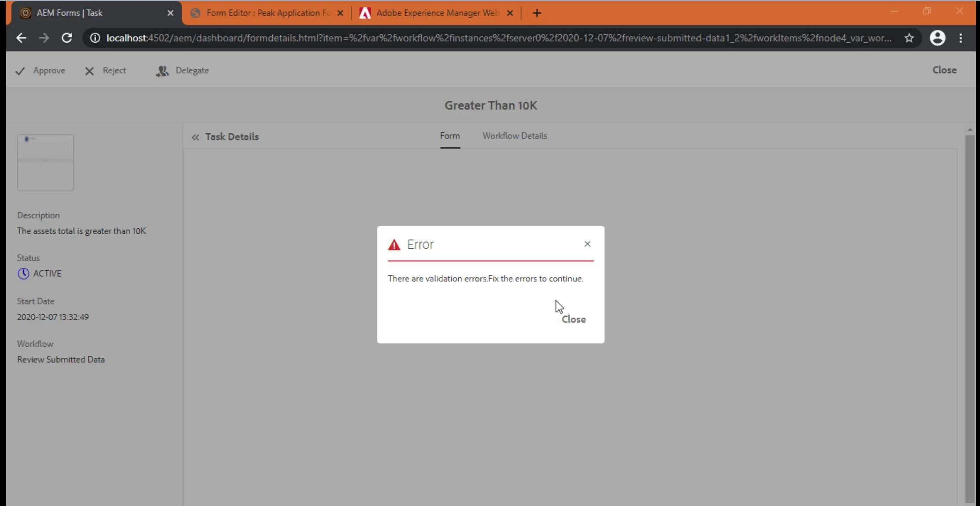
Task: Click the vertical scrollbar on right
Action: (x=969, y=317)
